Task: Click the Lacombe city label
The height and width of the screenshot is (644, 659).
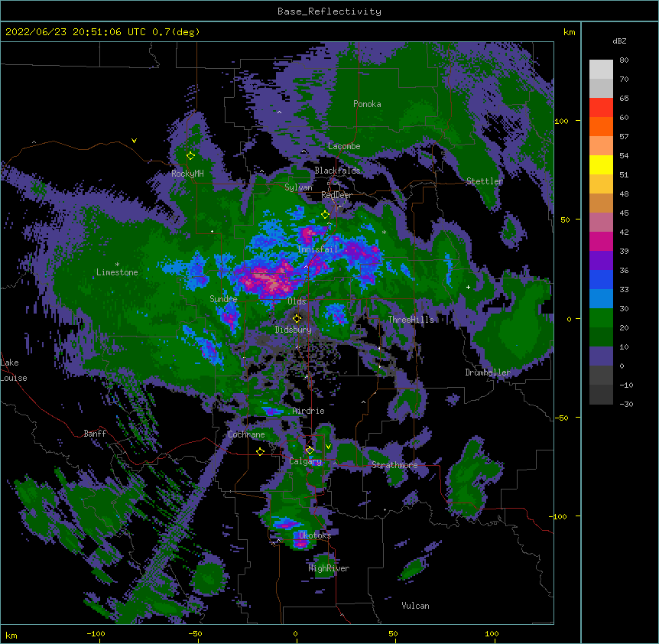Action: click(344, 146)
